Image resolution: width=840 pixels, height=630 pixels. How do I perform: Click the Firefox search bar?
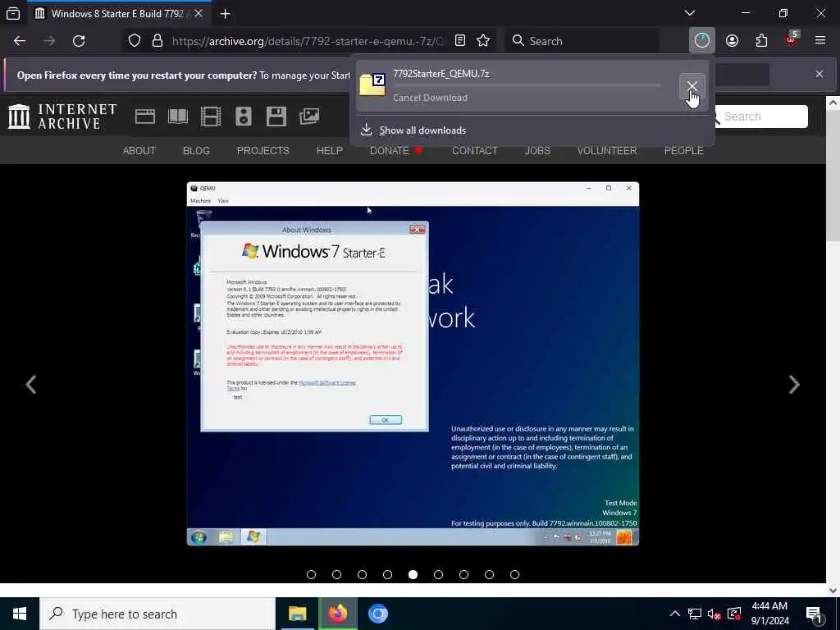tap(582, 41)
